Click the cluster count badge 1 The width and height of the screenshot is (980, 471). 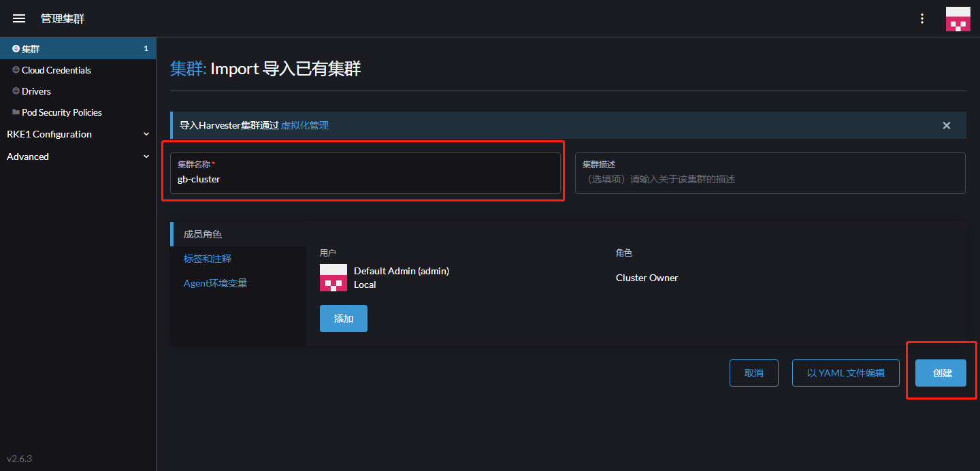(146, 49)
